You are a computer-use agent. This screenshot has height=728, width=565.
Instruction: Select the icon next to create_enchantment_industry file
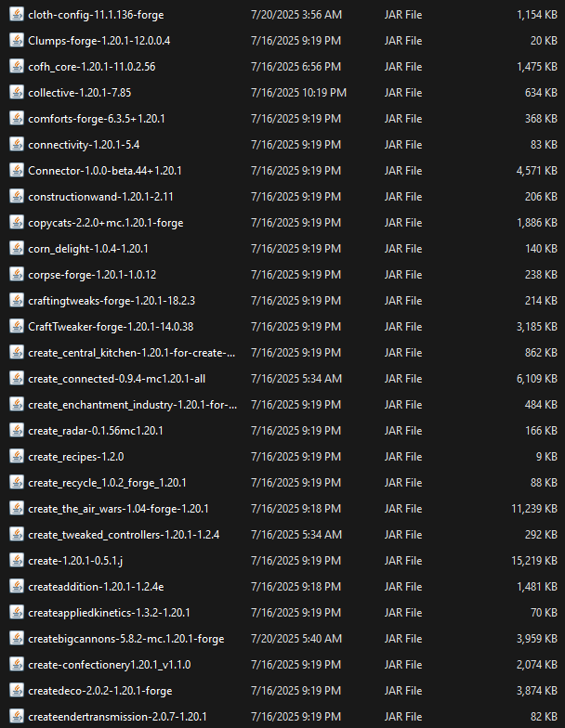coord(17,405)
